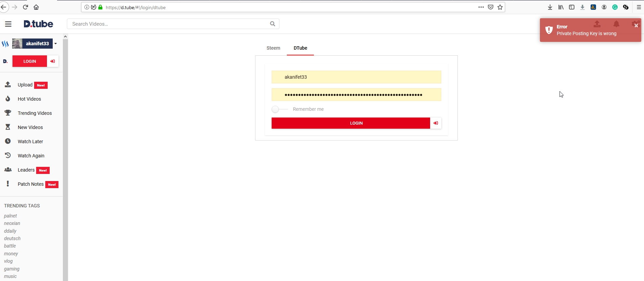The width and height of the screenshot is (644, 281).
Task: Click the Hot Videos flame icon
Action: [x=8, y=99]
